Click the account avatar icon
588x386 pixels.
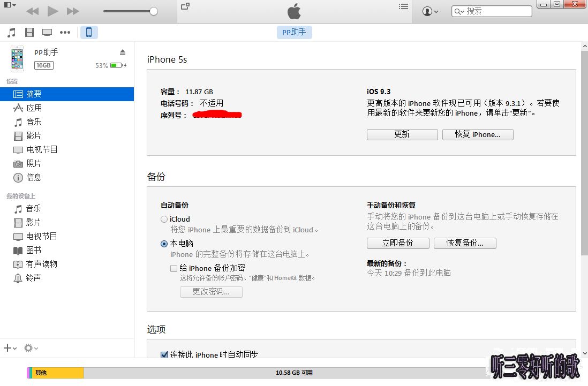pos(427,11)
